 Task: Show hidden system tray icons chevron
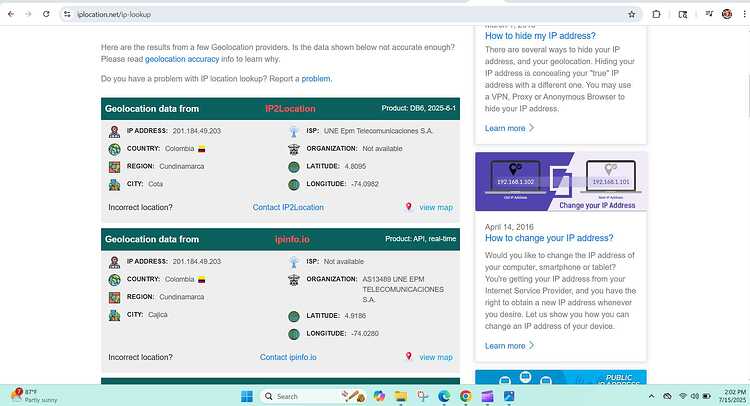(651, 396)
